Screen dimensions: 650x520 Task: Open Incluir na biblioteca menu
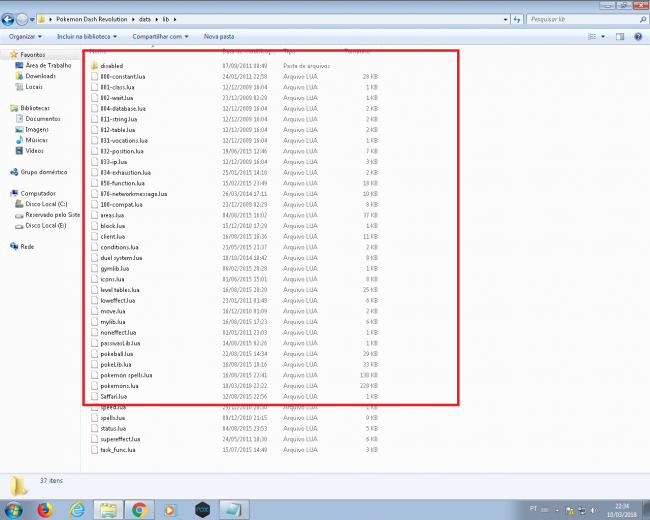87,36
